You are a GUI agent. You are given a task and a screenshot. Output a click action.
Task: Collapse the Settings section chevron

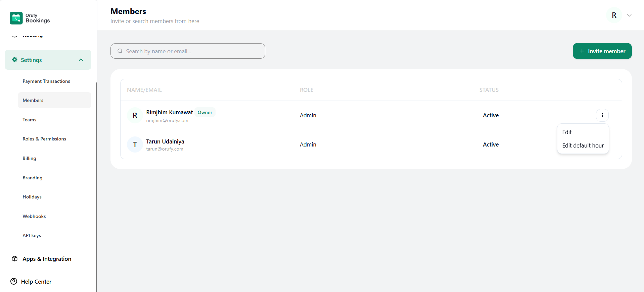click(81, 60)
